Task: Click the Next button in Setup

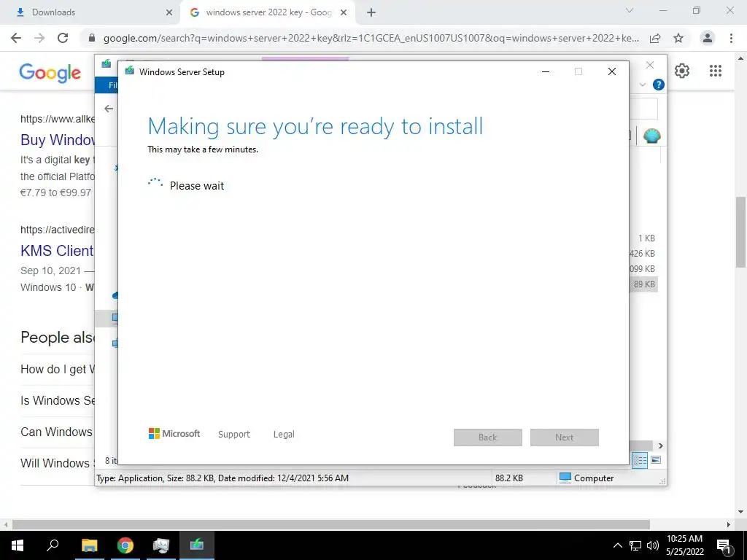Action: point(565,437)
